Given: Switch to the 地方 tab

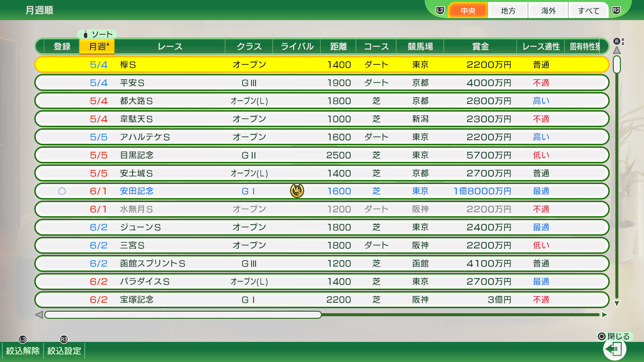Looking at the screenshot, I should tap(508, 11).
